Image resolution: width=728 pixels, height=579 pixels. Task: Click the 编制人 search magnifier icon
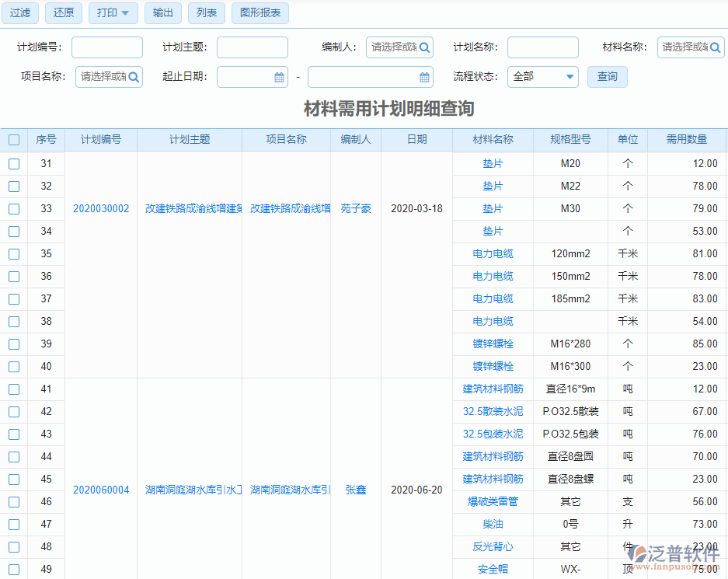[x=424, y=47]
